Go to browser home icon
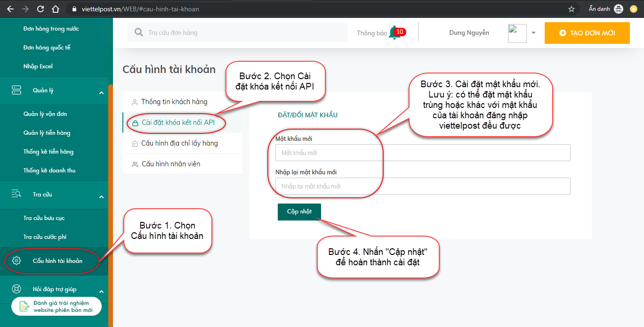The width and height of the screenshot is (644, 327). [55, 9]
